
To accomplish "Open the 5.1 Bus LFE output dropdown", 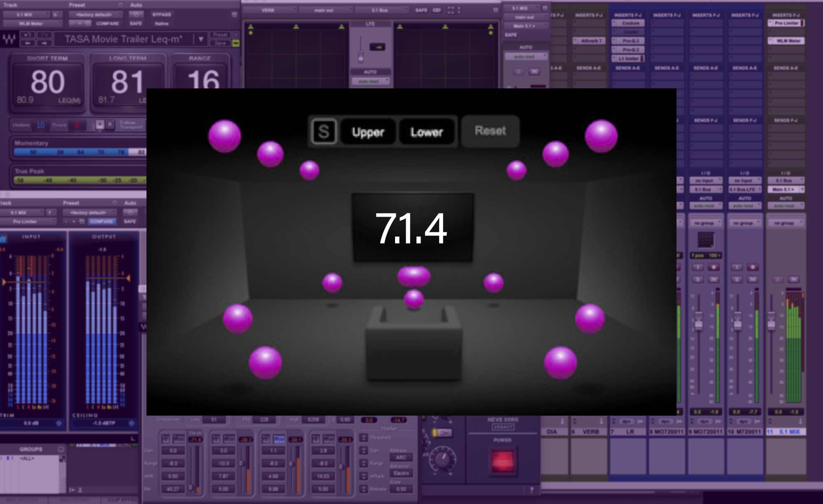I will pyautogui.click(x=744, y=190).
